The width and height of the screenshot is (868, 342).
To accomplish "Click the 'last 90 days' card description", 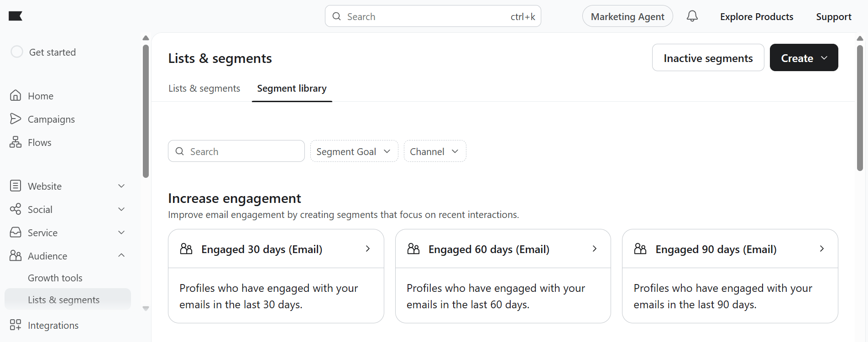I will tap(723, 296).
